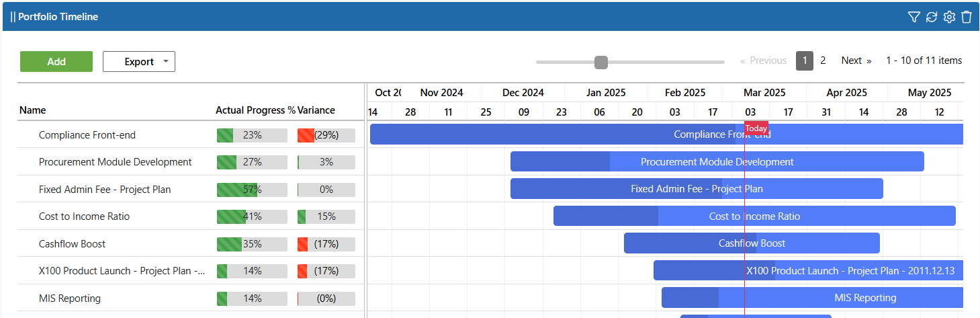Click the timeline zoom slider handle
Image resolution: width=980 pixels, height=318 pixels.
point(601,62)
